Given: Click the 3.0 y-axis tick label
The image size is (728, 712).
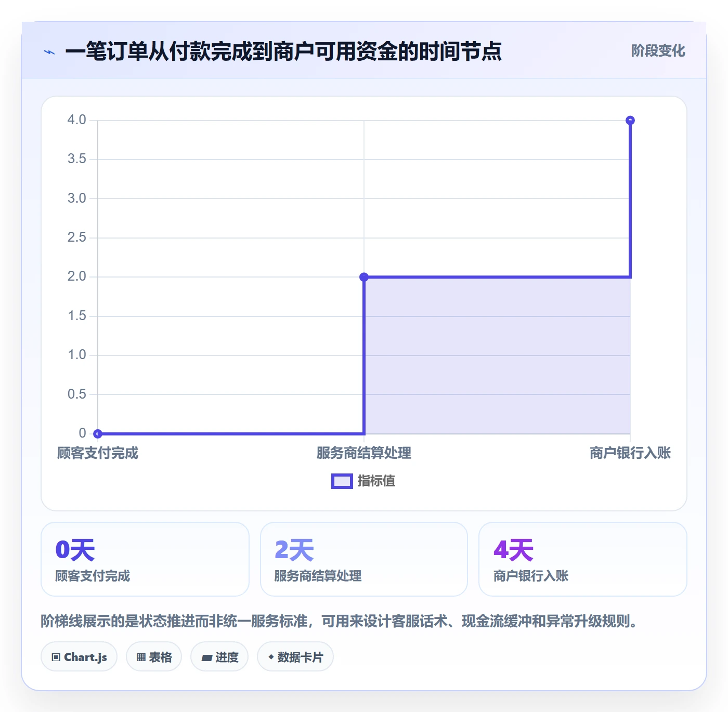Looking at the screenshot, I should (x=77, y=198).
